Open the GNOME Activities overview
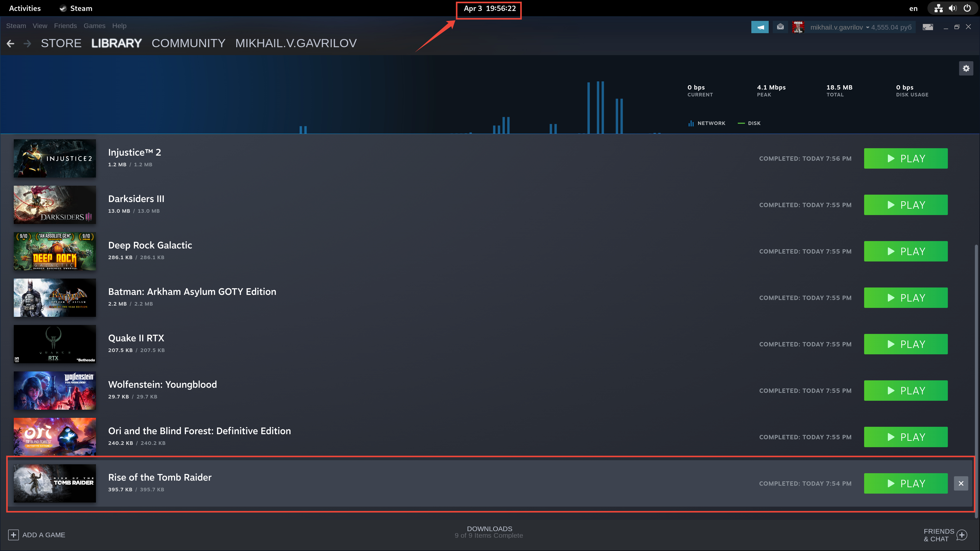 click(25, 8)
